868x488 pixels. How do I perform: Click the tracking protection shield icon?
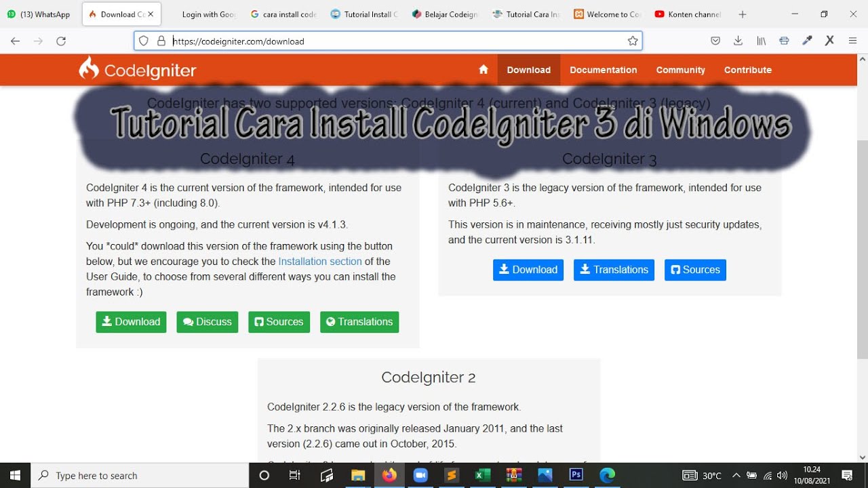point(143,41)
